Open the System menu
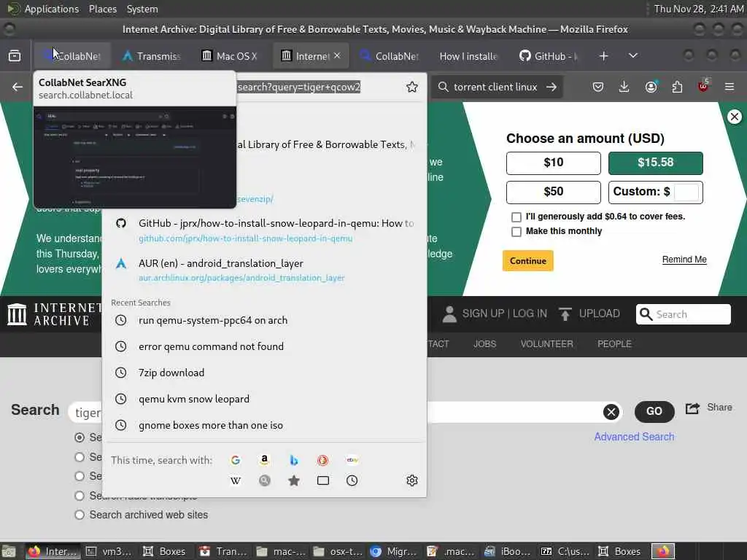 [x=142, y=9]
